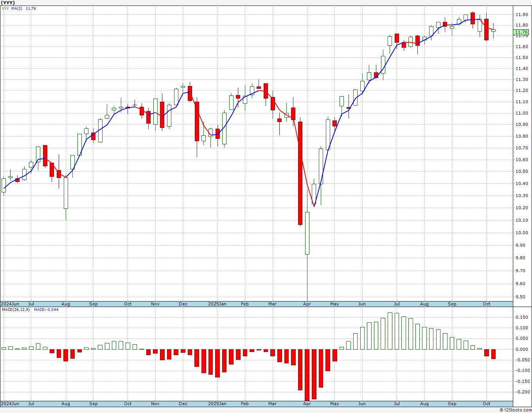This screenshot has height=413, width=532.
Task: Select the MACD:-0.044 value label
Action: click(46, 310)
